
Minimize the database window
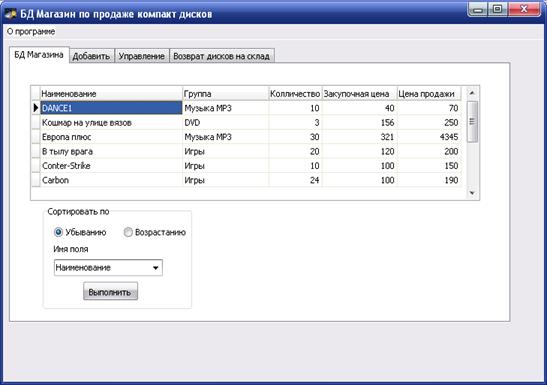click(x=478, y=9)
